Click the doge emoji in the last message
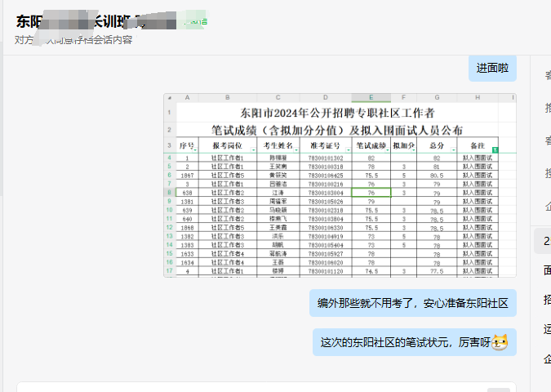Viewport: 551px width, 392px height. [500, 343]
